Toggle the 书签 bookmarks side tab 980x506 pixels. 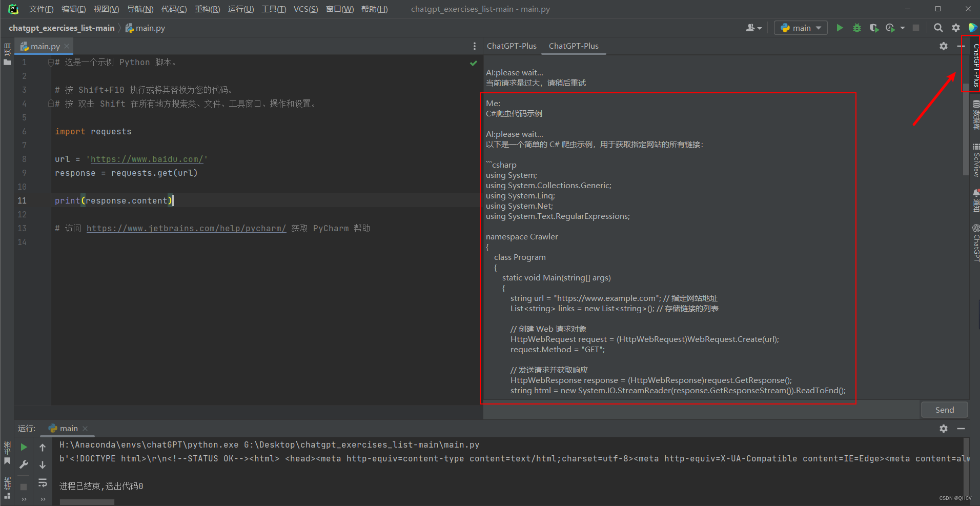point(7,453)
